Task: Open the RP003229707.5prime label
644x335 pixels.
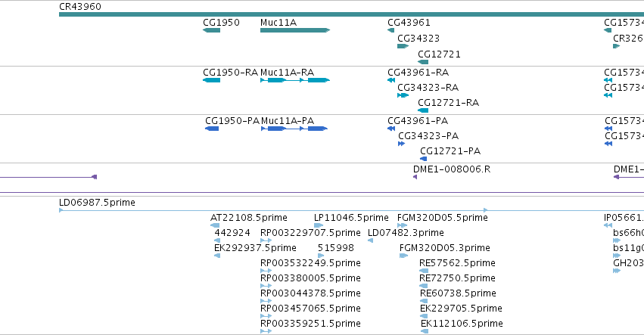Action: point(310,233)
